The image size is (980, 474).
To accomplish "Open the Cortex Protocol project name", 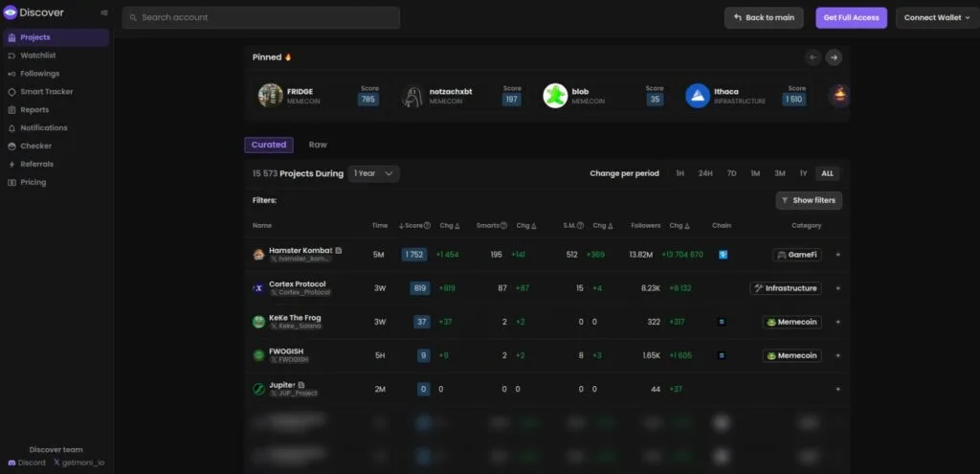I will click(298, 283).
